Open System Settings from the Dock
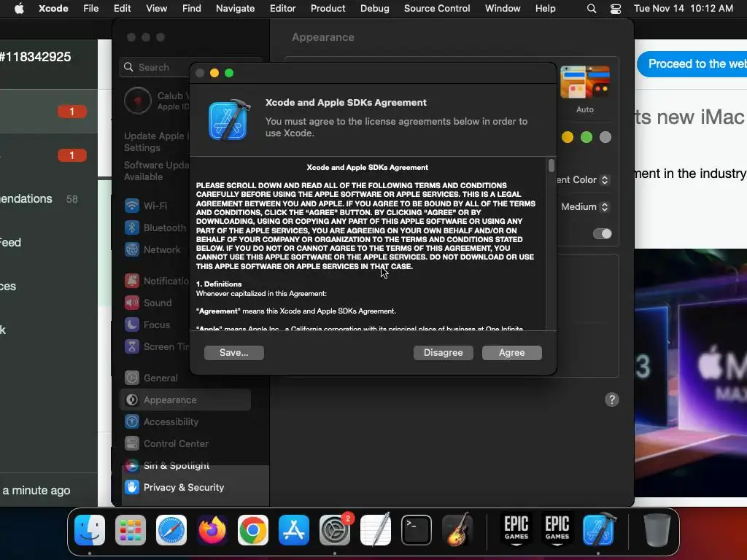The height and width of the screenshot is (560, 747). coord(335,530)
